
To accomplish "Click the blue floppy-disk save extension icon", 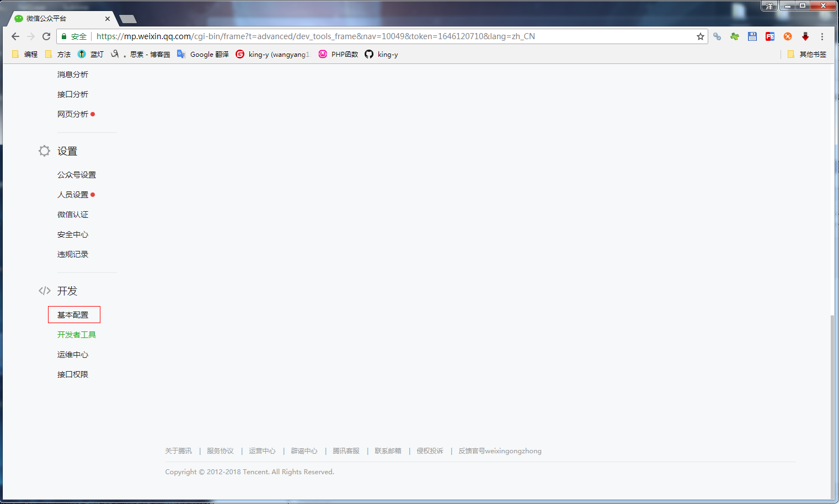I will click(x=752, y=36).
